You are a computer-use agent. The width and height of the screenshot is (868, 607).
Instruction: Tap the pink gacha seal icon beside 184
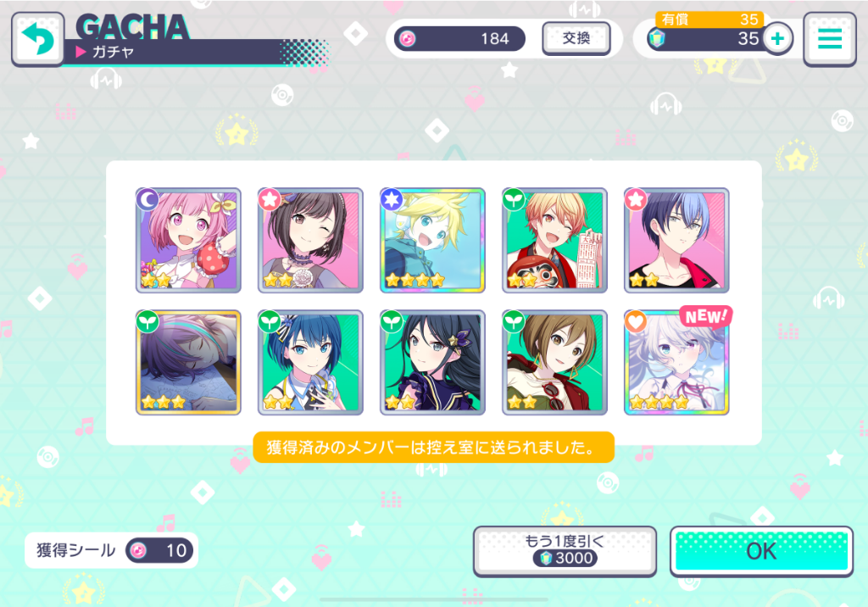(x=408, y=39)
